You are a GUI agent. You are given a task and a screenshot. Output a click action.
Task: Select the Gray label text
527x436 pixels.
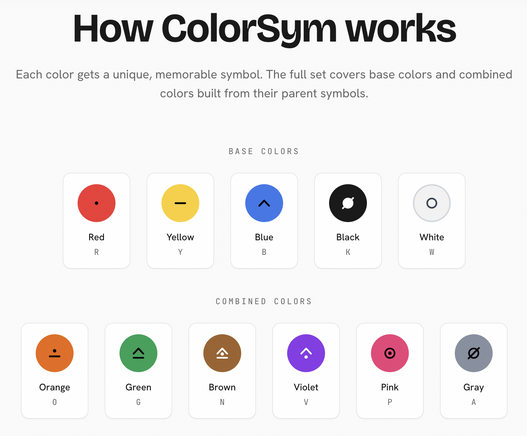474,388
